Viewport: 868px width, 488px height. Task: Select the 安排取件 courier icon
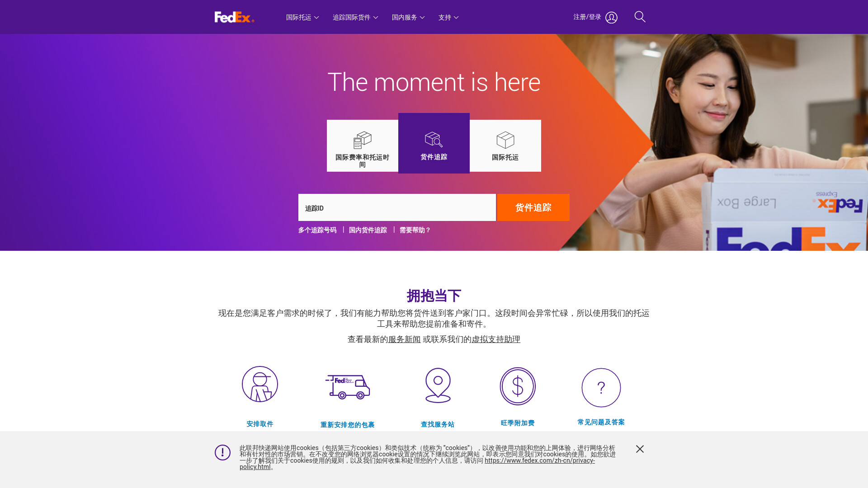coord(260,384)
